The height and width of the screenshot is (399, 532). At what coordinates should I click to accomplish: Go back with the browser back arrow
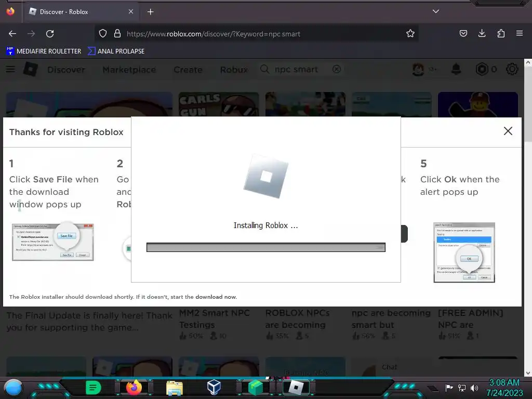coord(12,34)
